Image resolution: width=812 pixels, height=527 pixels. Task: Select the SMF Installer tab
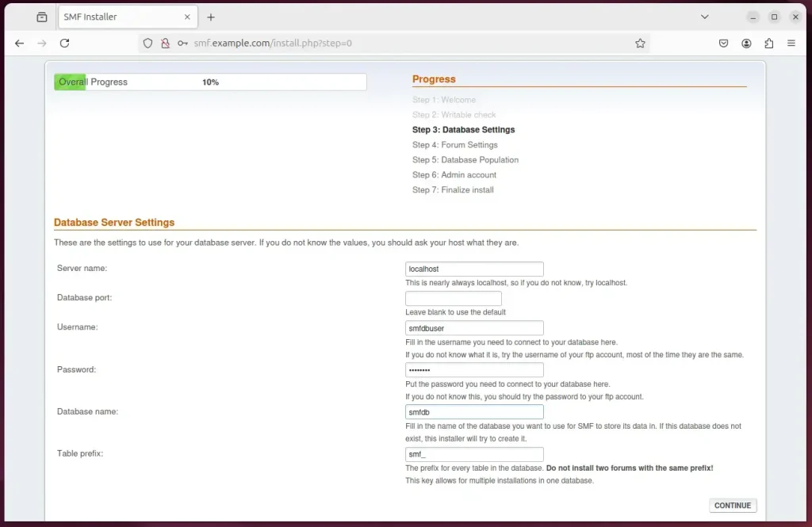tap(128, 17)
